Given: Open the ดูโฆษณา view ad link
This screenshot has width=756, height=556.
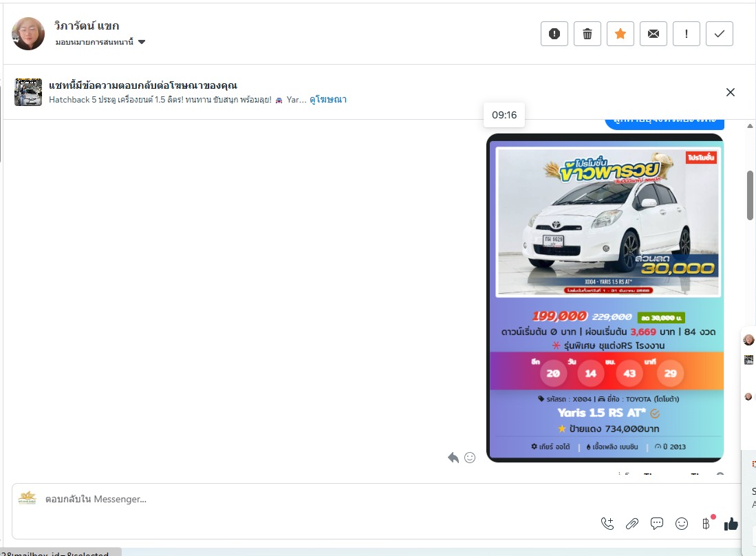Looking at the screenshot, I should (x=328, y=99).
